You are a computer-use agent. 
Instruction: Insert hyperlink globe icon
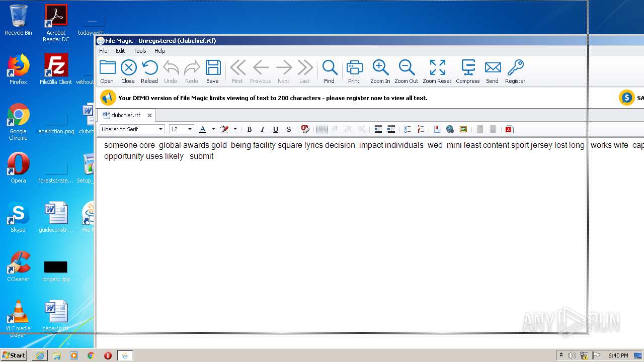(x=450, y=129)
